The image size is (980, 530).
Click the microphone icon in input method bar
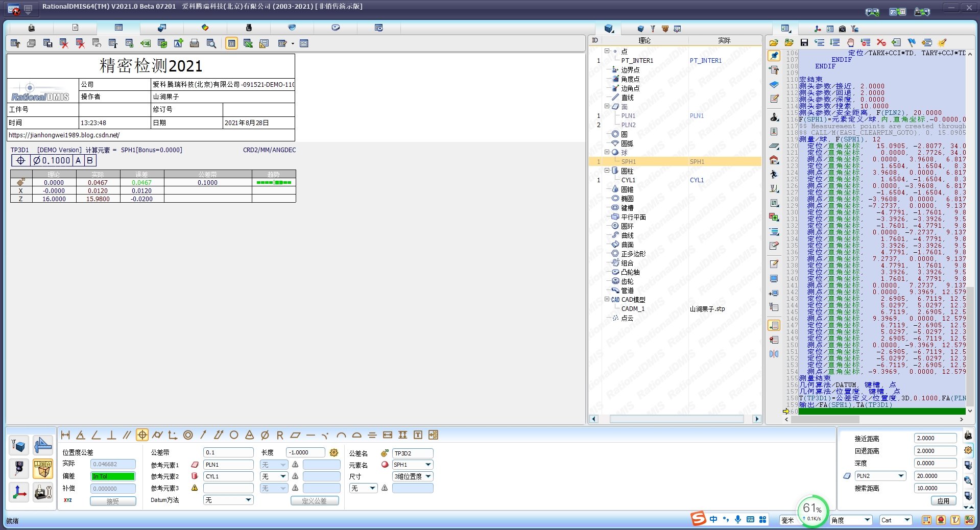738,519
